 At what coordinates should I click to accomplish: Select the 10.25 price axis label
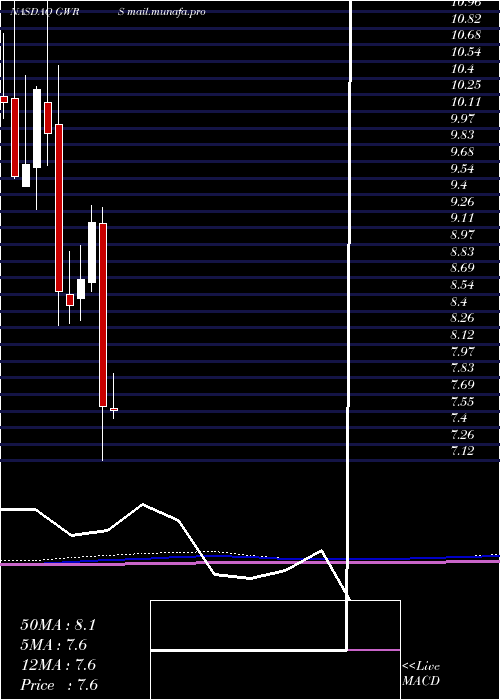[x=466, y=85]
